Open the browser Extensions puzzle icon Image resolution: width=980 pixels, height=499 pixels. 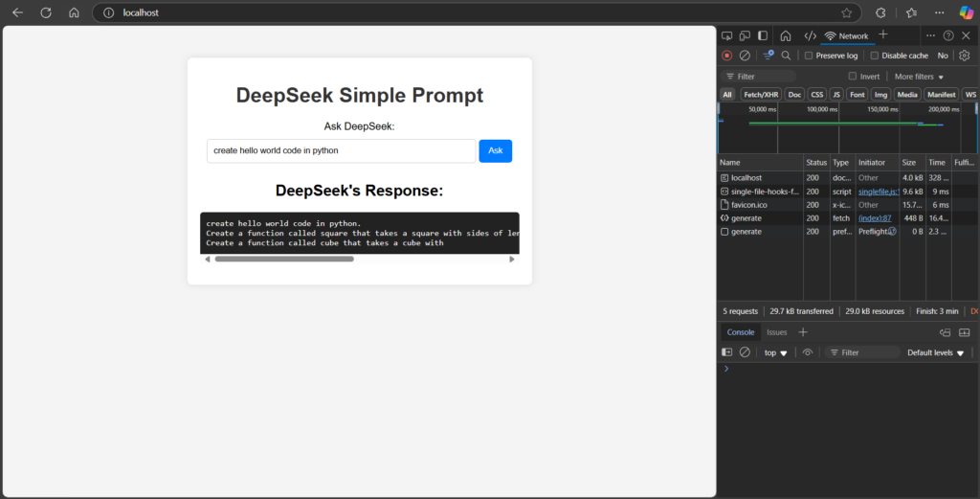pos(880,12)
